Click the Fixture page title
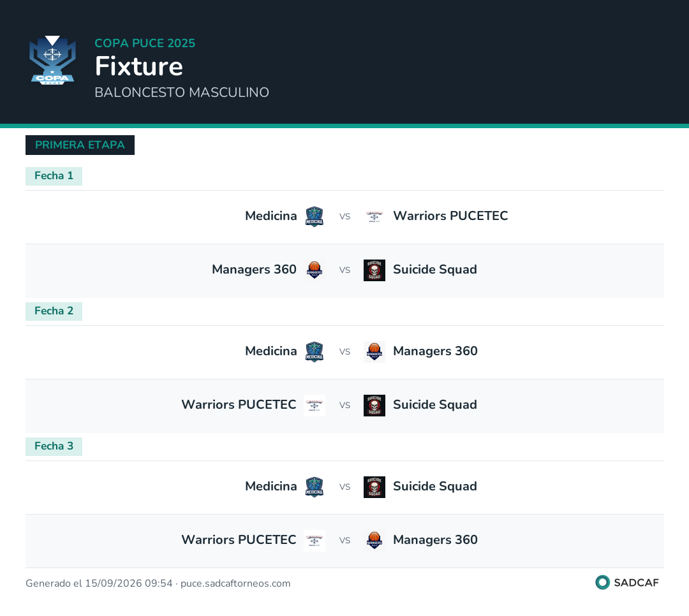This screenshot has height=616, width=689. click(x=139, y=66)
